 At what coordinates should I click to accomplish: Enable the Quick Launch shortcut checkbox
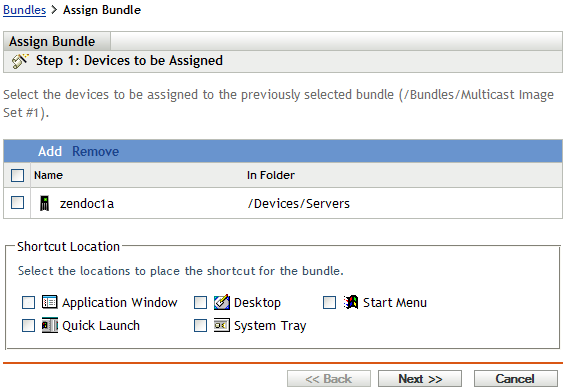29,326
